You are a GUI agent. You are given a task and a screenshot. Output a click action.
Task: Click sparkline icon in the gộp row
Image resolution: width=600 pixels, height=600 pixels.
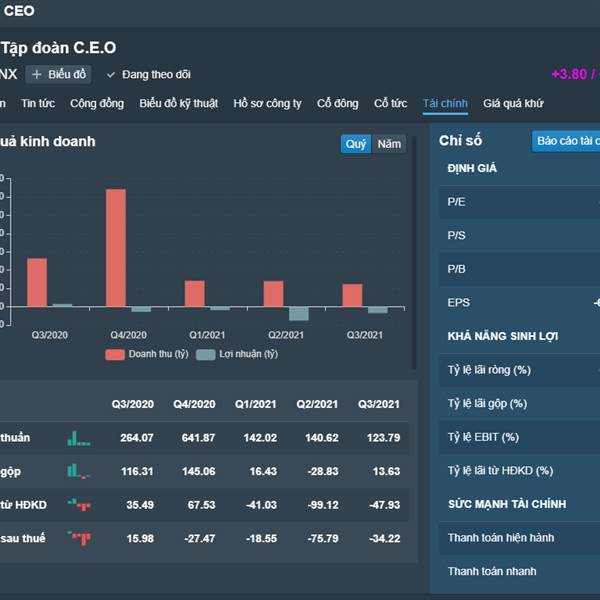coord(79,471)
